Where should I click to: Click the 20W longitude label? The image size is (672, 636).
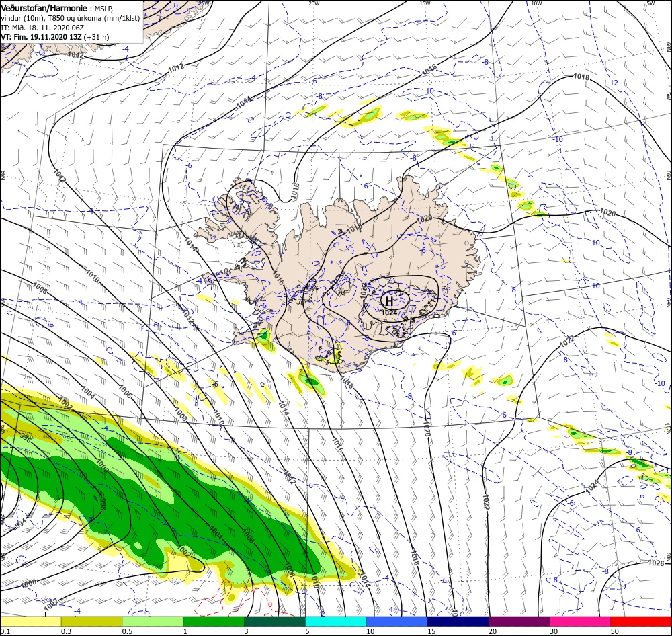(x=314, y=3)
